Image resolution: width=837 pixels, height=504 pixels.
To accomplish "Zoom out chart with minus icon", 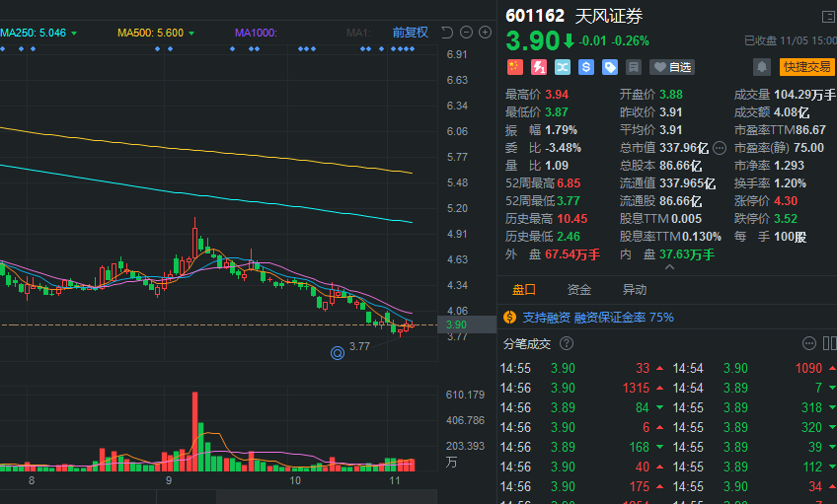I will (x=466, y=33).
